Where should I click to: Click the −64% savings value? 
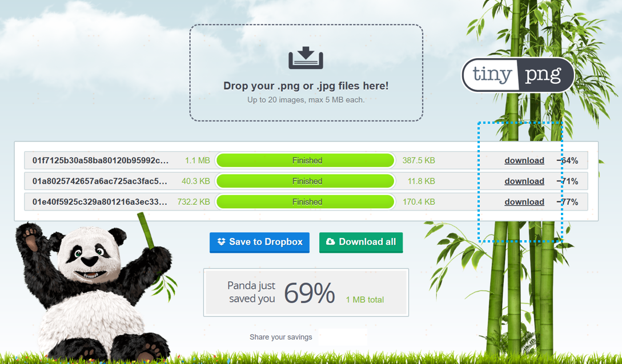click(x=567, y=160)
